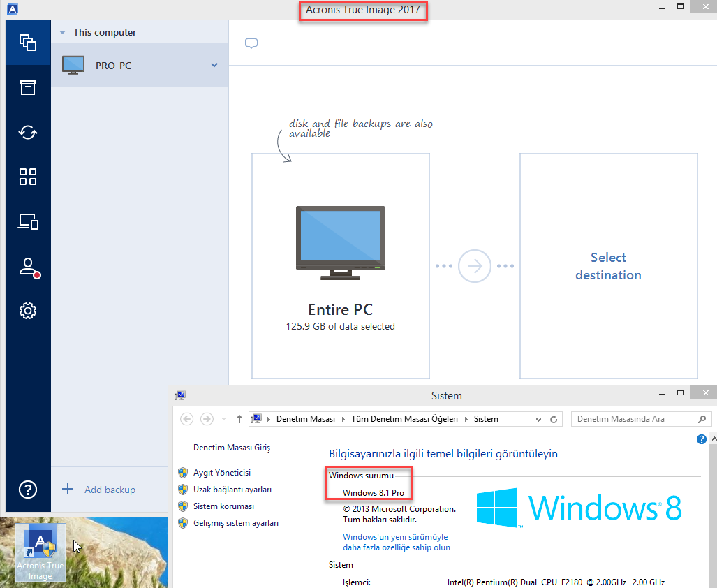The image size is (717, 588).
Task: Open Acronis Settings gear icon
Action: tap(28, 311)
